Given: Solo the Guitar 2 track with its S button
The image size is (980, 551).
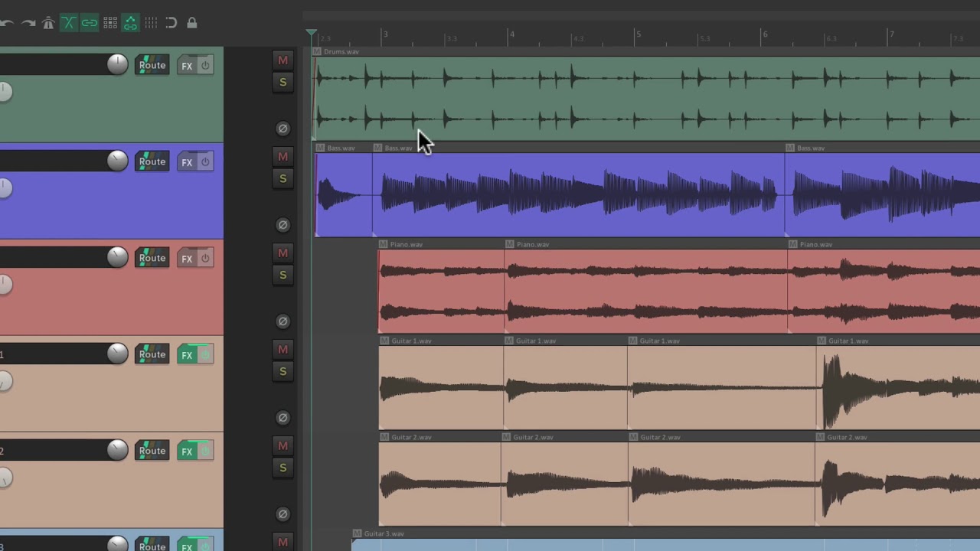Looking at the screenshot, I should point(283,468).
